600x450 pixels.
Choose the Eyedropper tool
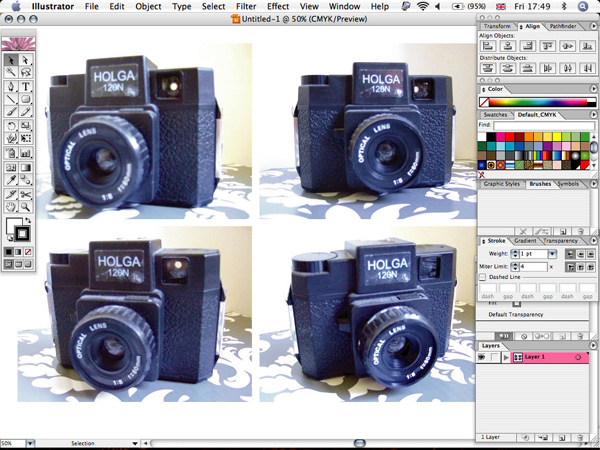point(11,179)
